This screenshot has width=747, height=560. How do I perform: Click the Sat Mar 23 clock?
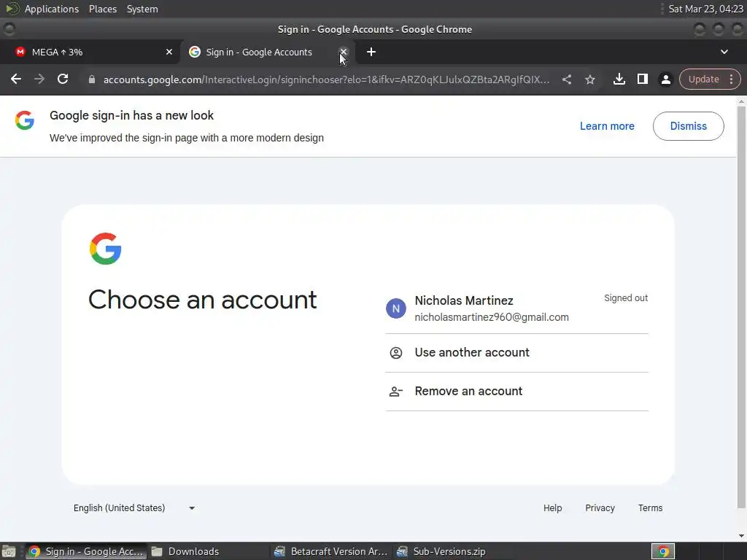(x=705, y=9)
